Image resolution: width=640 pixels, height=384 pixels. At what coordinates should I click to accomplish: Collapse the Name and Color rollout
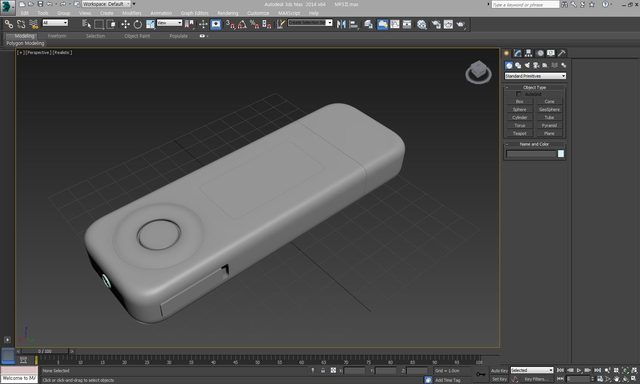pos(535,144)
